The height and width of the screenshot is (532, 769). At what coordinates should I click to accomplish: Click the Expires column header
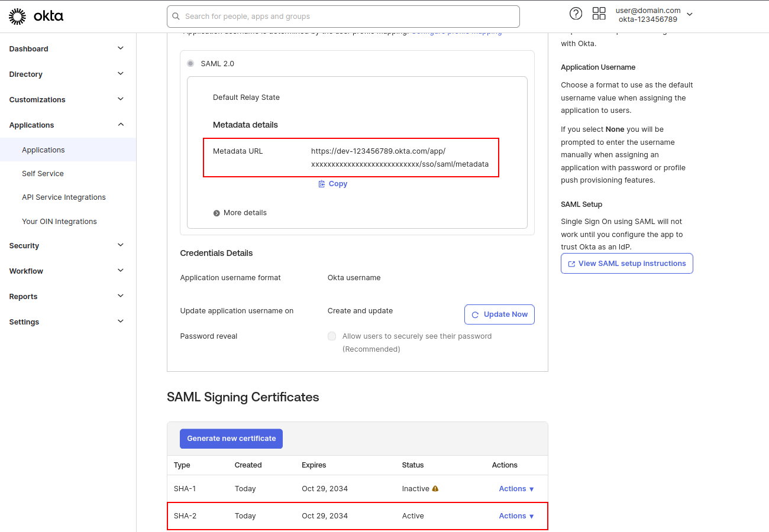[314, 465]
